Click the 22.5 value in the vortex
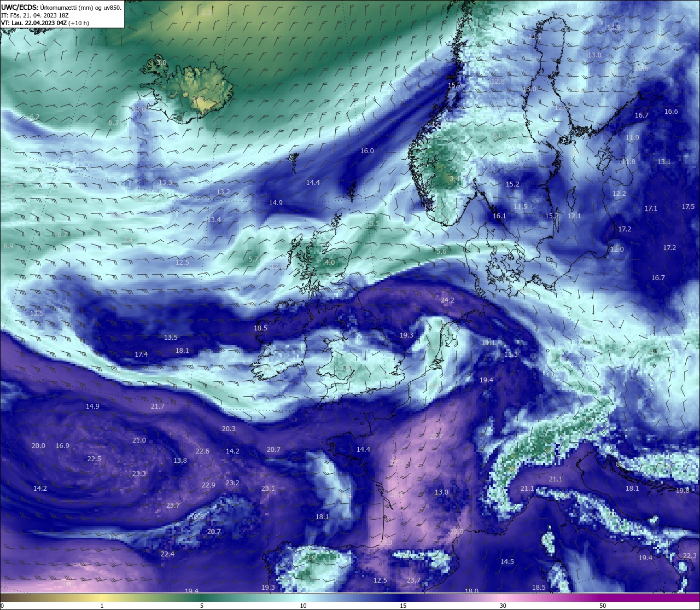This screenshot has height=610, width=700. tap(94, 459)
